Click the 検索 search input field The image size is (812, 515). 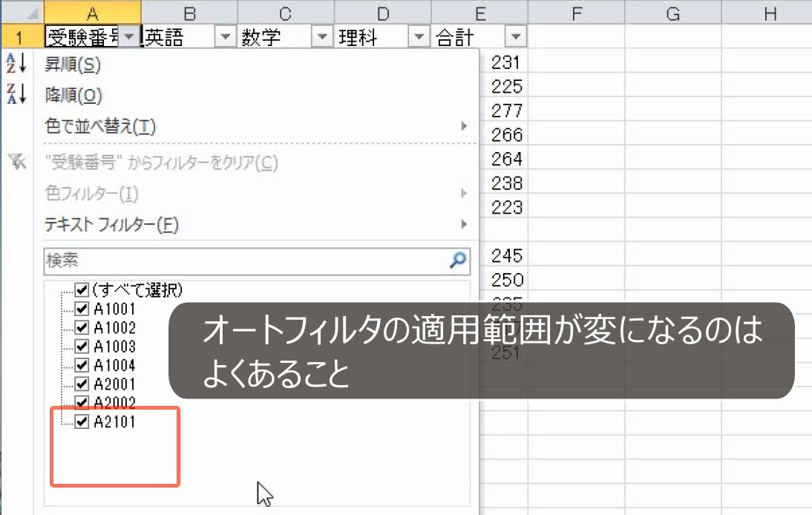258,260
